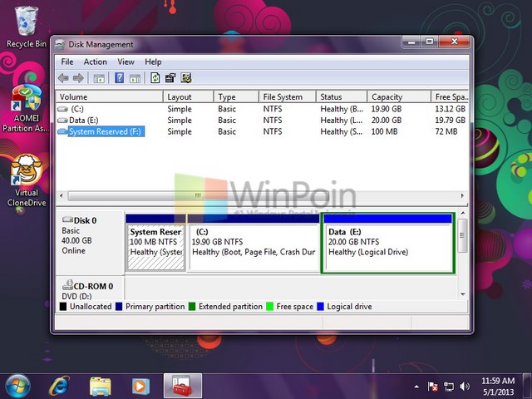
Task: Click the Disk 0 hard disk icon
Action: [x=67, y=219]
